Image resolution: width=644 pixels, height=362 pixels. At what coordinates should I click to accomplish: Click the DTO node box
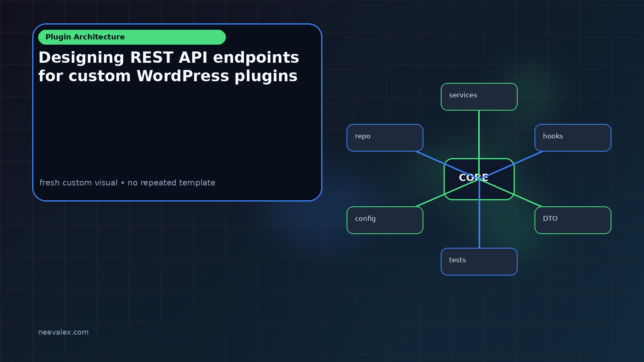(x=573, y=220)
